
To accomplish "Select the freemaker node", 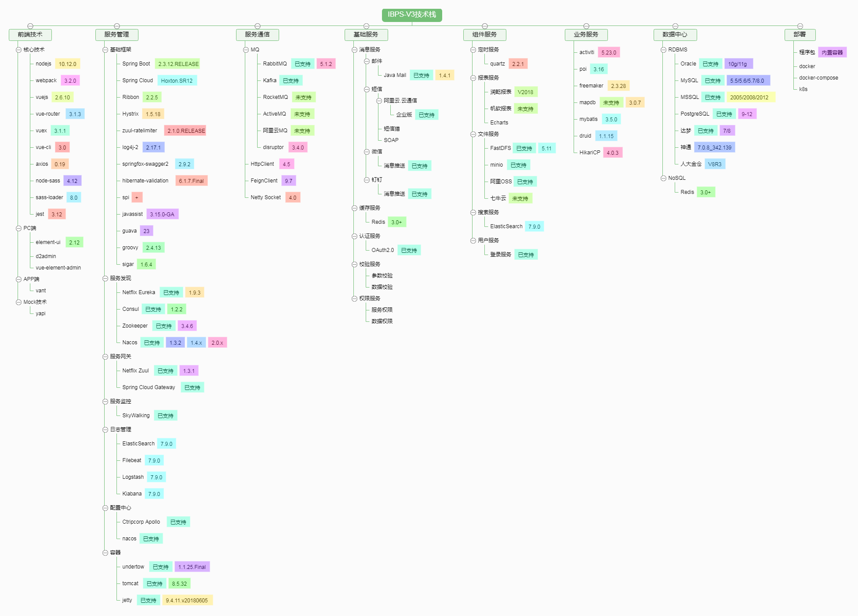I will pos(592,86).
